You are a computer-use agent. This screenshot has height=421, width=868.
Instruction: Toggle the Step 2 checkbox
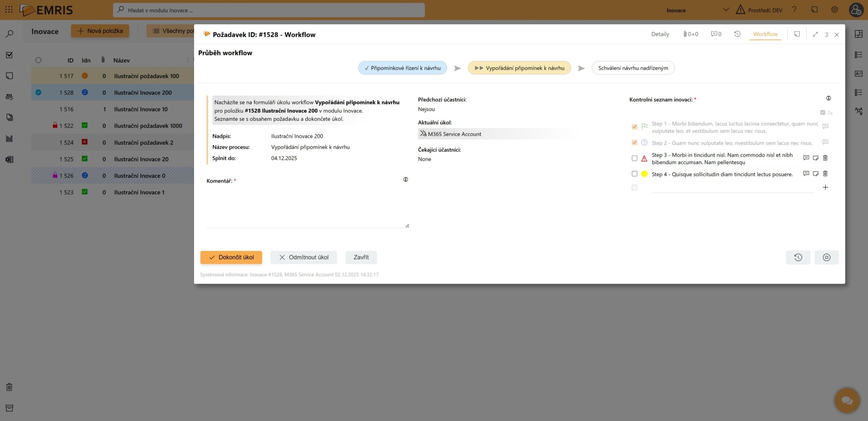[x=634, y=143]
